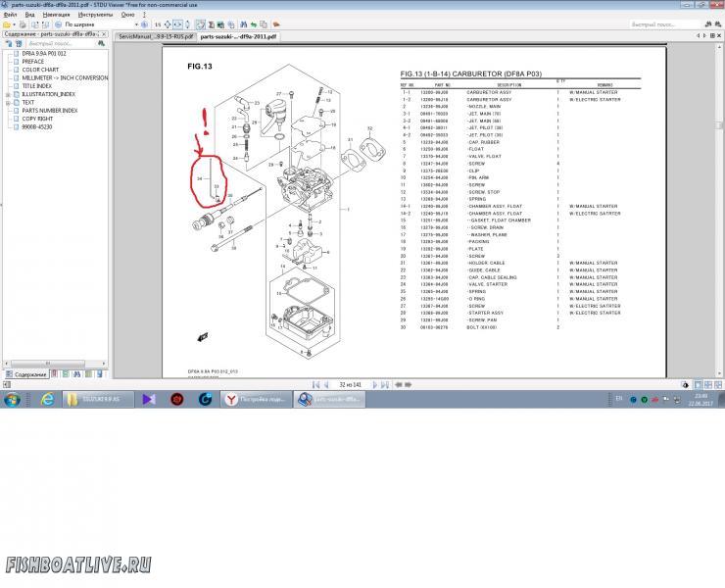Open the Windows Start menu
The width and height of the screenshot is (725, 588).
12,399
